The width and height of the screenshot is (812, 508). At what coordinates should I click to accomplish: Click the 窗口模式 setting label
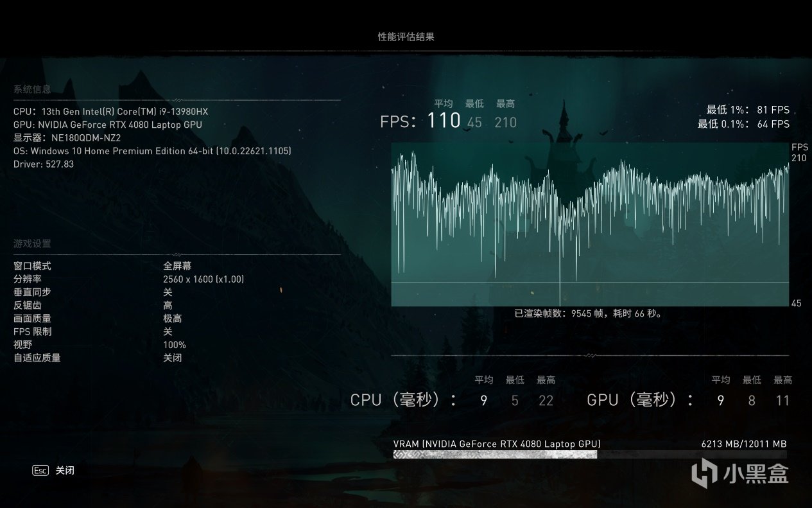pos(32,266)
